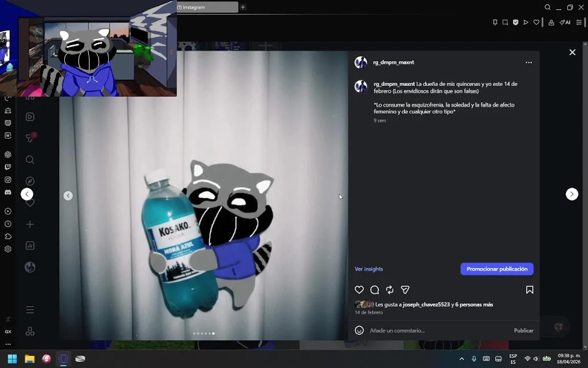Repost using the arrows loop icon
Image resolution: width=588 pixels, height=368 pixels.
[389, 289]
